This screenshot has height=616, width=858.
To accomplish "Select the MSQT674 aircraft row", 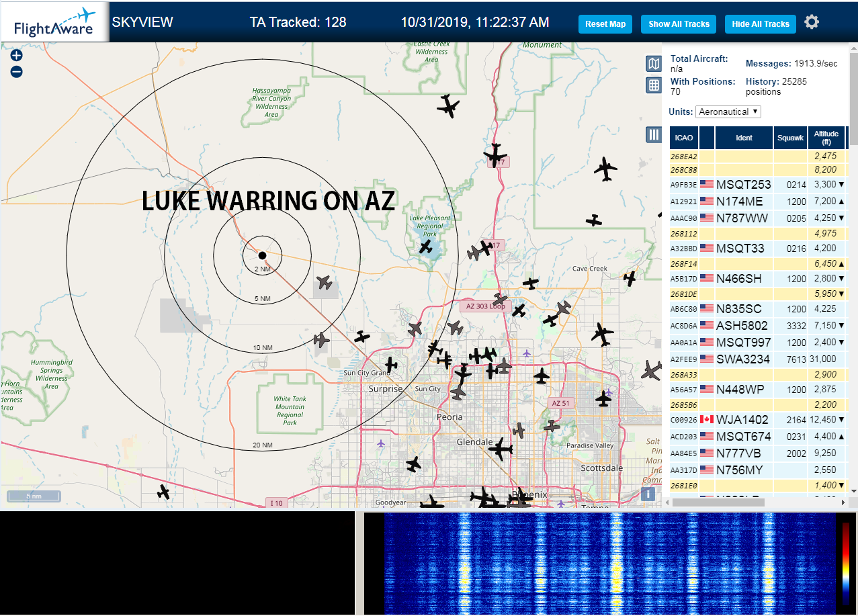I will (758, 437).
